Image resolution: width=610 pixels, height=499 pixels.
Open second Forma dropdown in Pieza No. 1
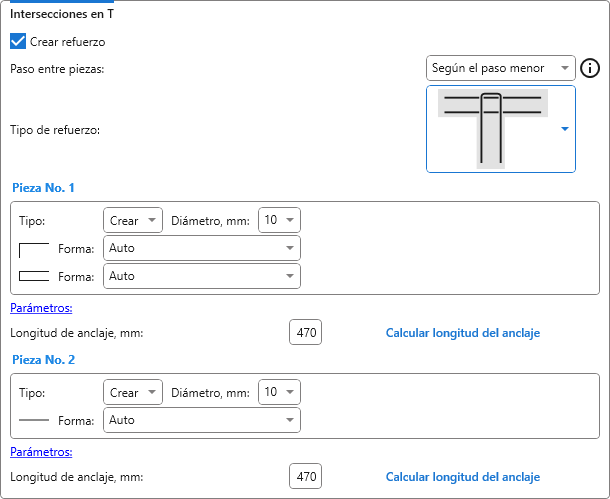(x=201, y=276)
